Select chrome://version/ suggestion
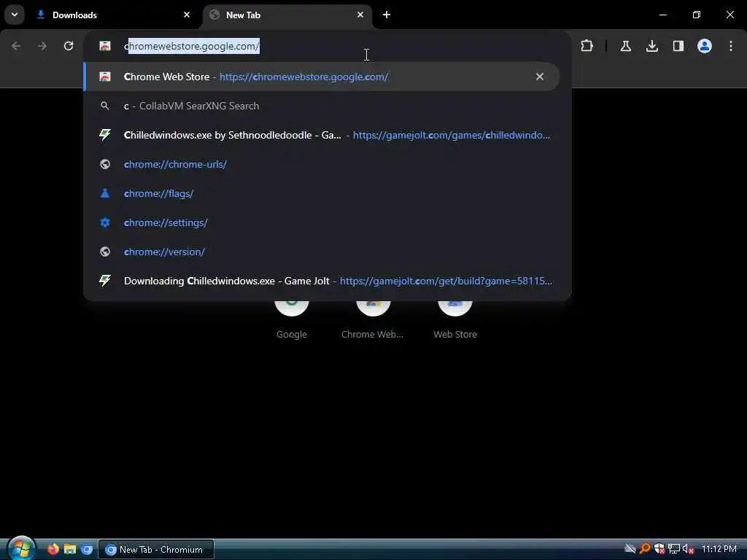 pos(322,252)
